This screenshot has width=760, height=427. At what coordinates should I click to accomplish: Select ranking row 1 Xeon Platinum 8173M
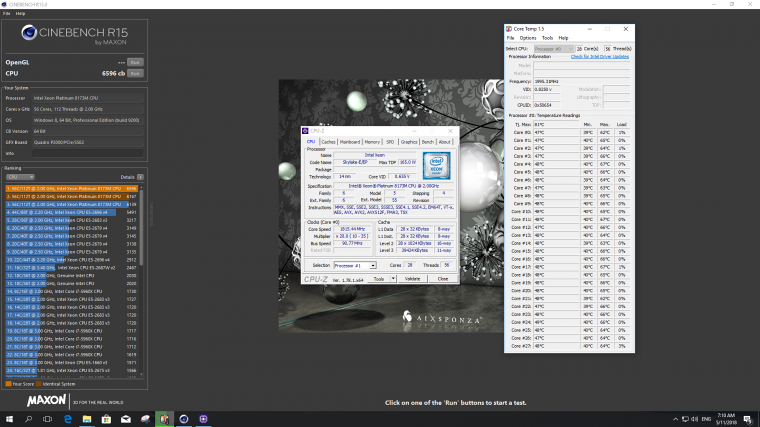pos(72,189)
